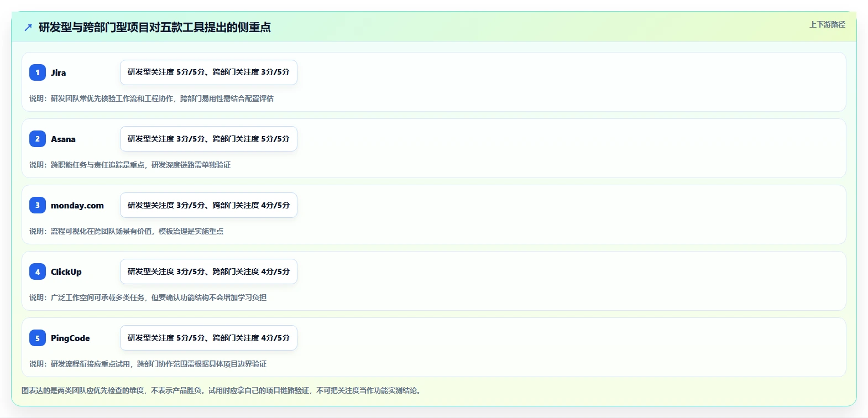Click the number 2 badge for Asana
The width and height of the screenshot is (868, 418).
(x=38, y=139)
